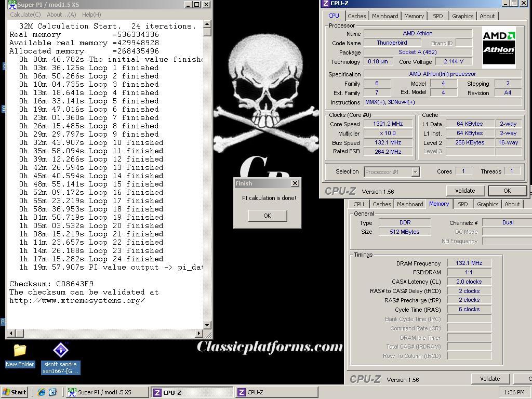Open Mainboard tab in lower CPU-Z window
The height and width of the screenshot is (399, 532).
410,204
